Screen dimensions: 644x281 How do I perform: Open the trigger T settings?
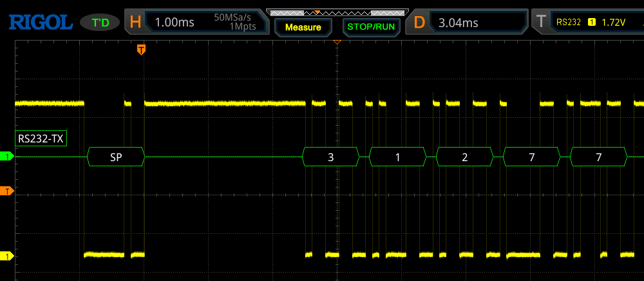coord(542,22)
